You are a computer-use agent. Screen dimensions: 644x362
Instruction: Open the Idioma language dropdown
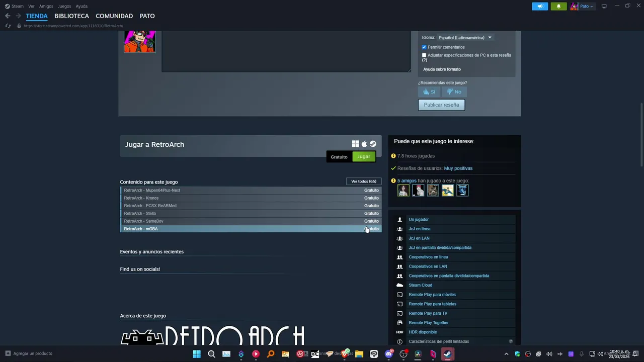(x=465, y=38)
